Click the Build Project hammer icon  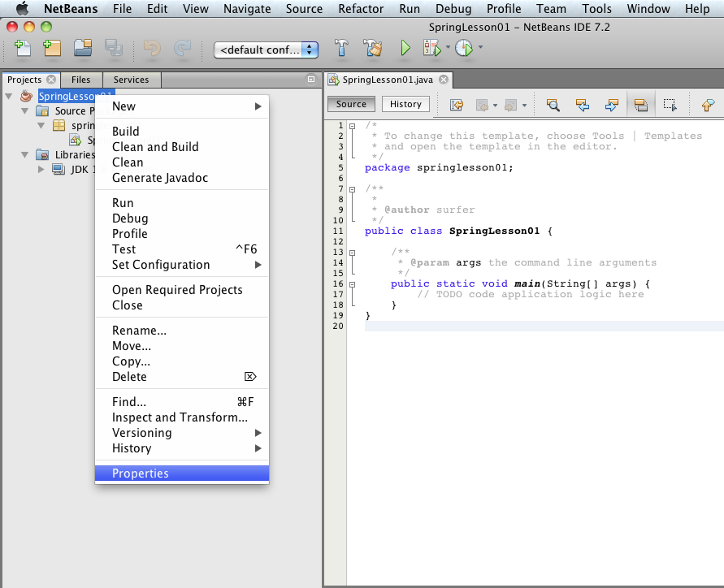click(341, 48)
